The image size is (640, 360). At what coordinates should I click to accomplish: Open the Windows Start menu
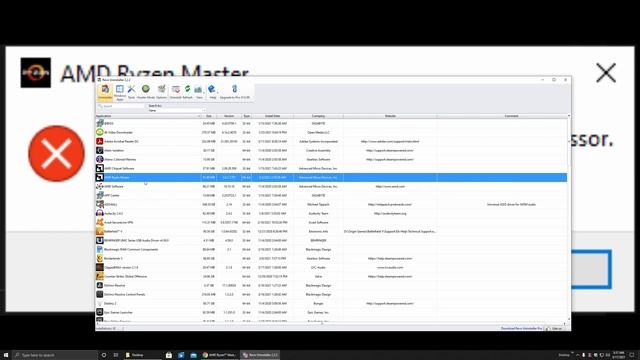click(x=6, y=355)
